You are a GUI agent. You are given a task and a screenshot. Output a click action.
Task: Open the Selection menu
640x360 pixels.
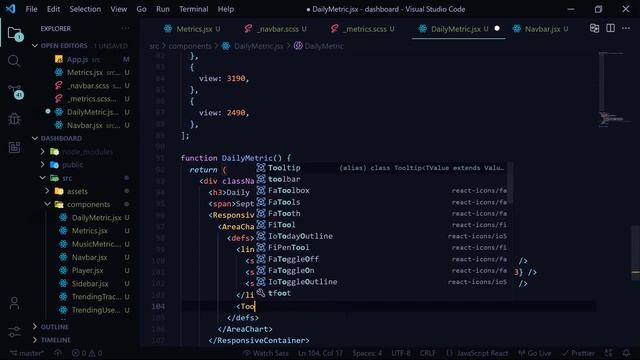coord(85,9)
